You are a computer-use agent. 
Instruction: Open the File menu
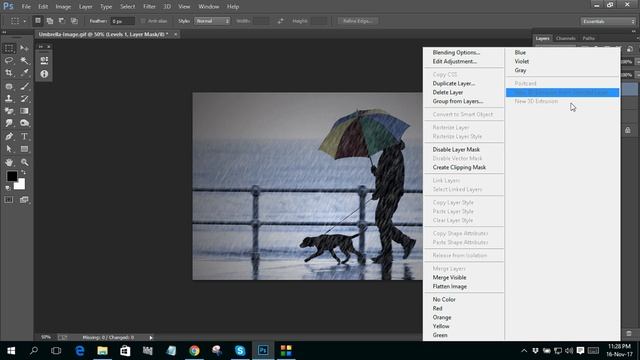pos(26,7)
